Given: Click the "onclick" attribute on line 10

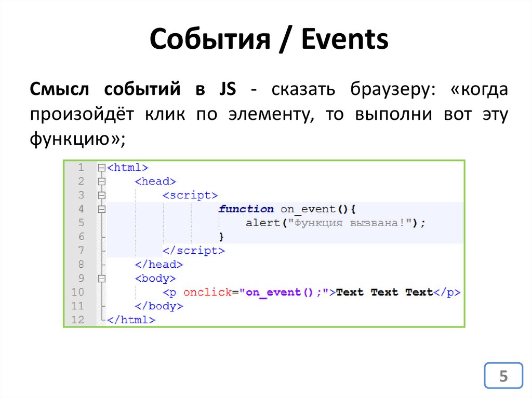Looking at the screenshot, I should pyautogui.click(x=207, y=292).
